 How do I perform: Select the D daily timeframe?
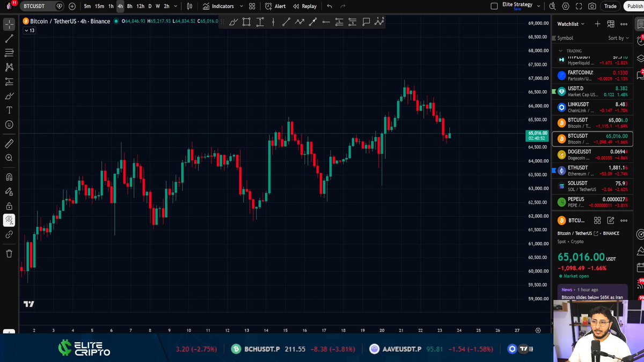tap(150, 6)
